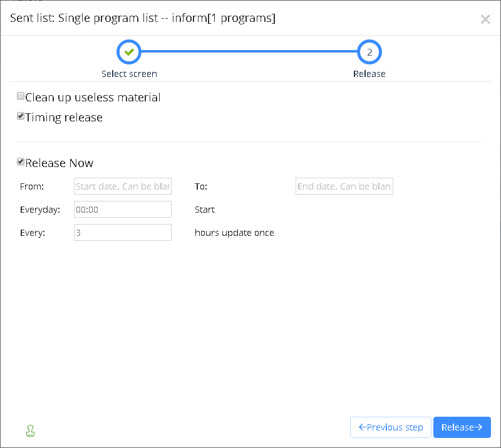Click the green stamp icon at bottom left
Image resolution: width=501 pixels, height=448 pixels.
30,430
